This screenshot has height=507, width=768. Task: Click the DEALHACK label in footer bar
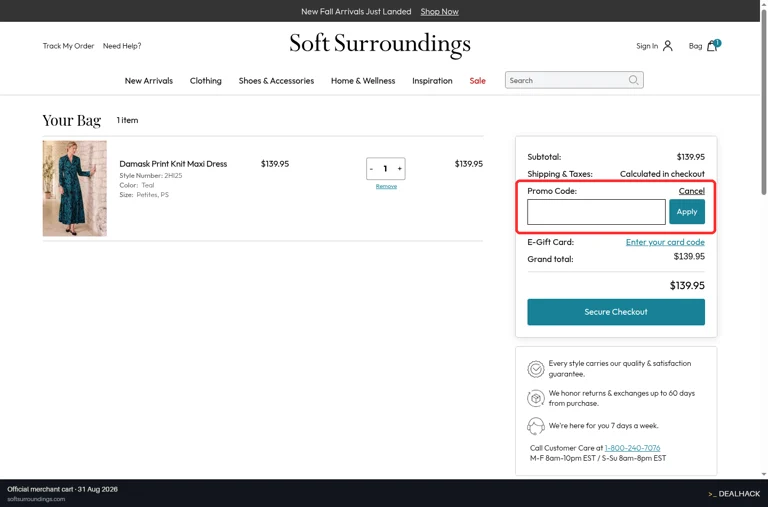(734, 494)
